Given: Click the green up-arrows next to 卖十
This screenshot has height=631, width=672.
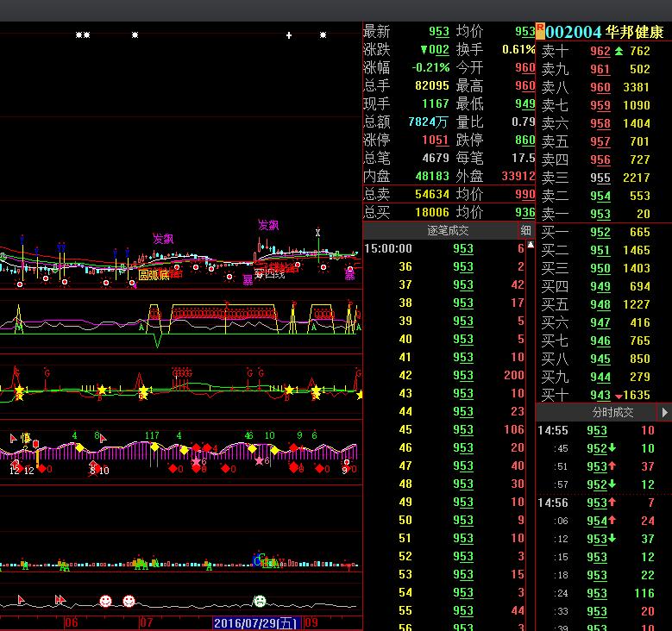Looking at the screenshot, I should tap(619, 52).
